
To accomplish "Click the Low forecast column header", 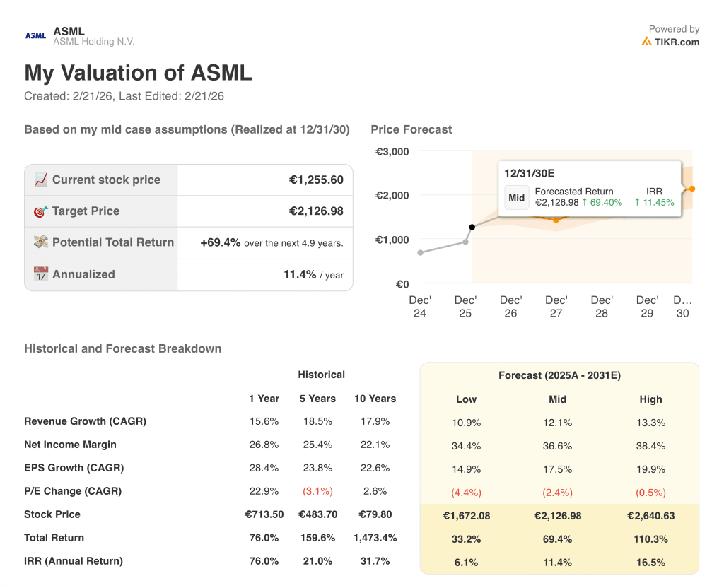I will (x=466, y=399).
